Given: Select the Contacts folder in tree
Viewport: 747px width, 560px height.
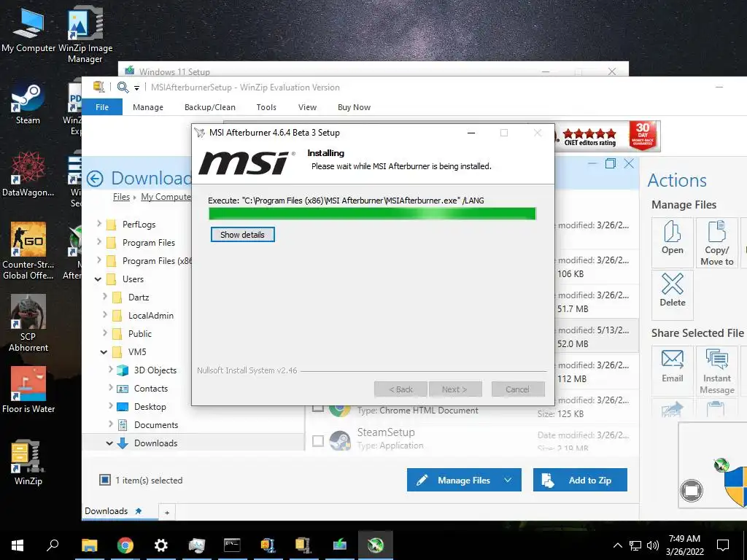Looking at the screenshot, I should 150,388.
